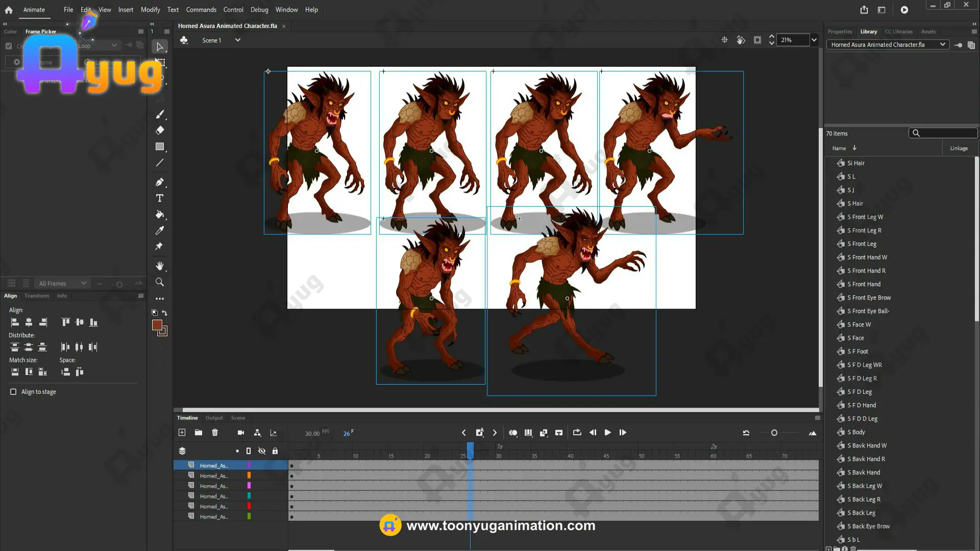Expand the Scene 1 dropdown
The height and width of the screenshot is (551, 980).
pyautogui.click(x=237, y=40)
